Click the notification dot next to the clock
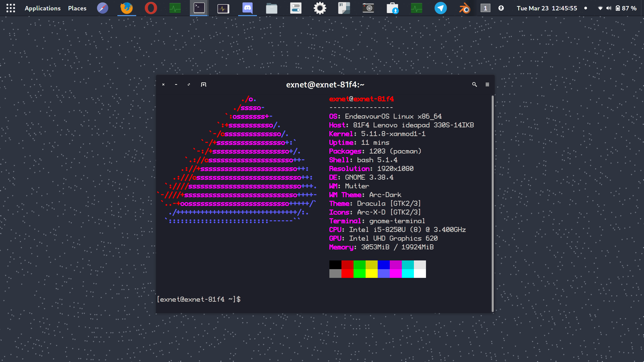This screenshot has height=362, width=644. [x=586, y=8]
